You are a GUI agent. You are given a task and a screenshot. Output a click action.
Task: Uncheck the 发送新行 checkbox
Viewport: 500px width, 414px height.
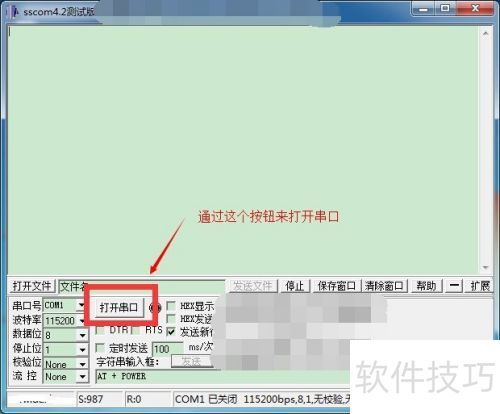[171, 331]
